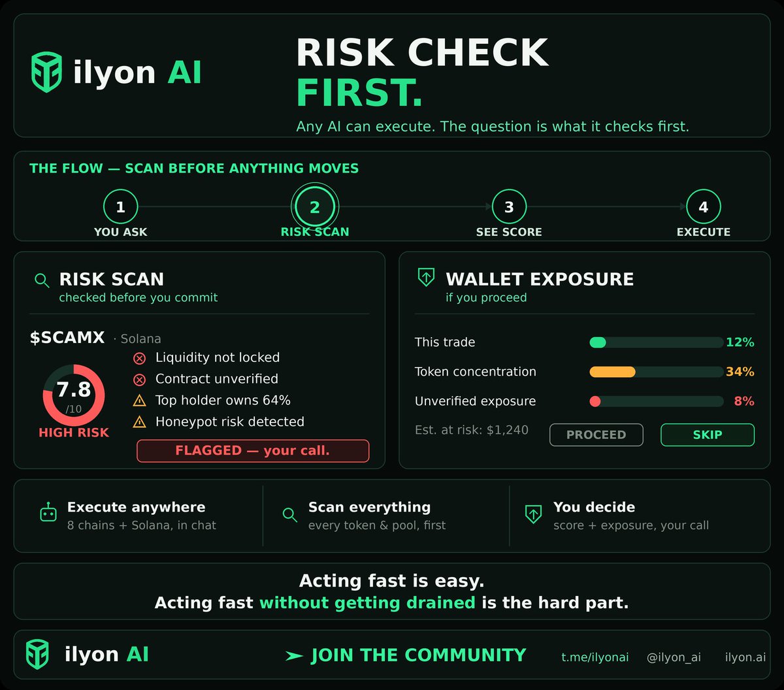The width and height of the screenshot is (784, 690).
Task: Click red X icon beside Contract unverified
Action: 139,380
